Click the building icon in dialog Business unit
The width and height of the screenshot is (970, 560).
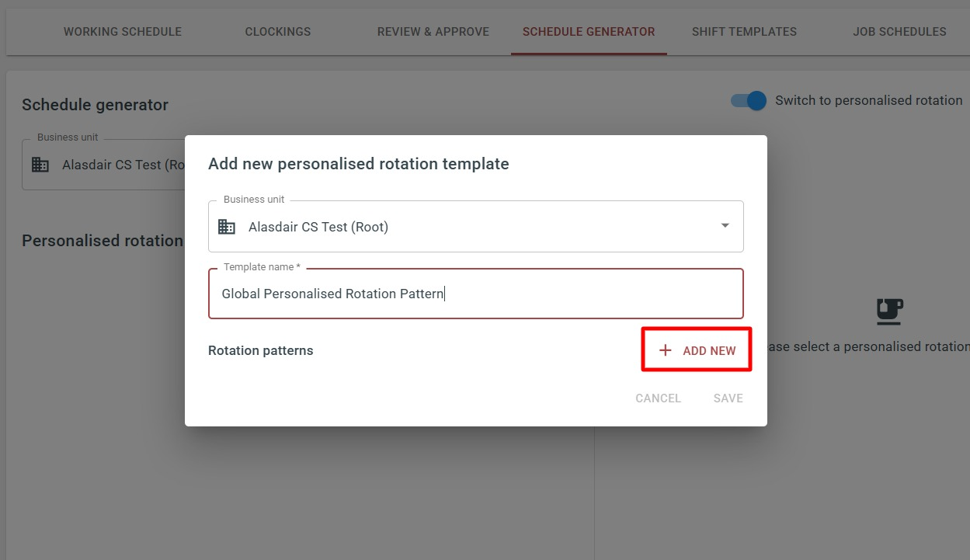226,227
